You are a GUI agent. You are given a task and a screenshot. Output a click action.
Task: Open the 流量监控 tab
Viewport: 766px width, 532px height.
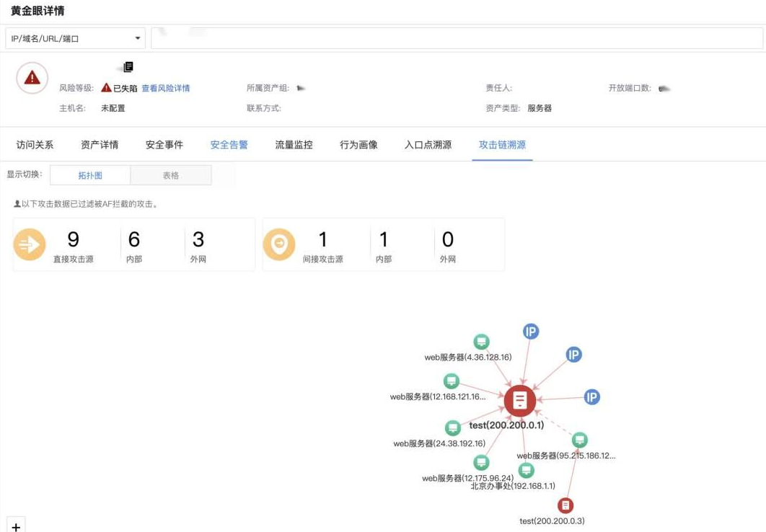[294, 145]
